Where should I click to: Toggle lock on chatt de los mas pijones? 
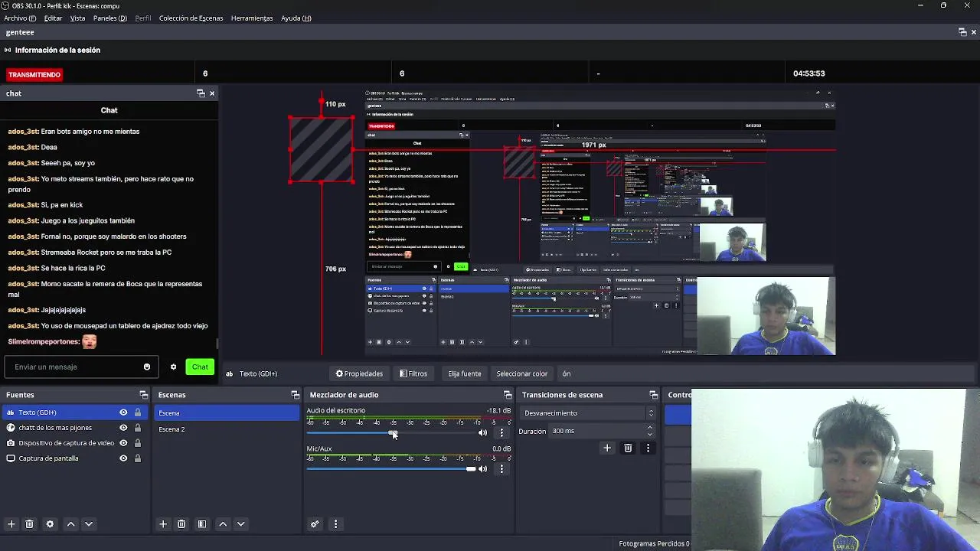click(138, 428)
